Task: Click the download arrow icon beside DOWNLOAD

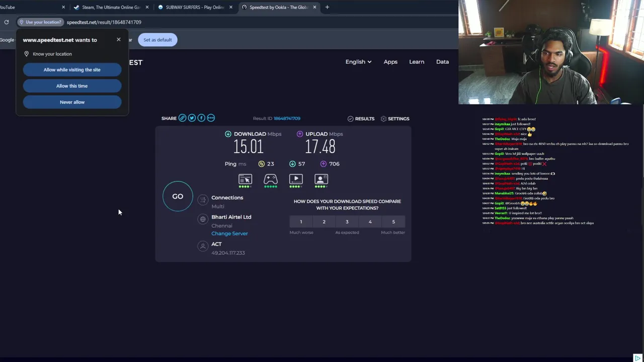Action: [x=228, y=134]
